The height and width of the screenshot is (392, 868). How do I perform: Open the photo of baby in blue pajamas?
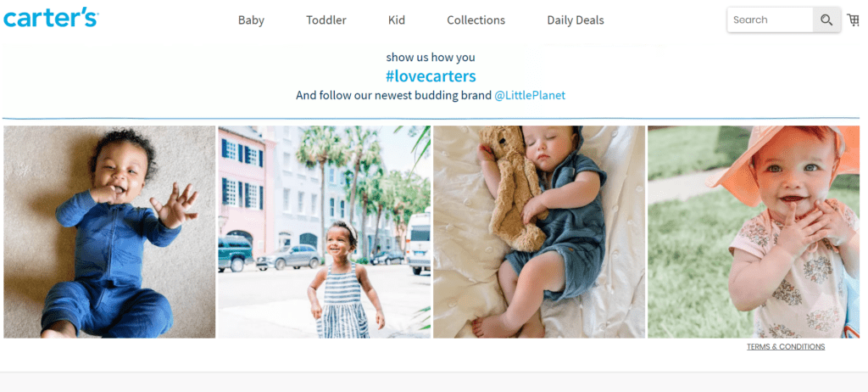[x=109, y=232]
